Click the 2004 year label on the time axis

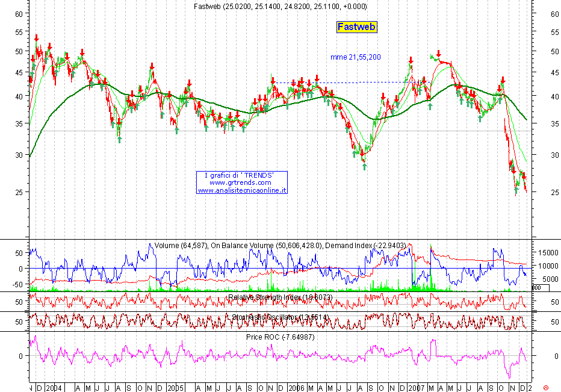click(x=54, y=388)
